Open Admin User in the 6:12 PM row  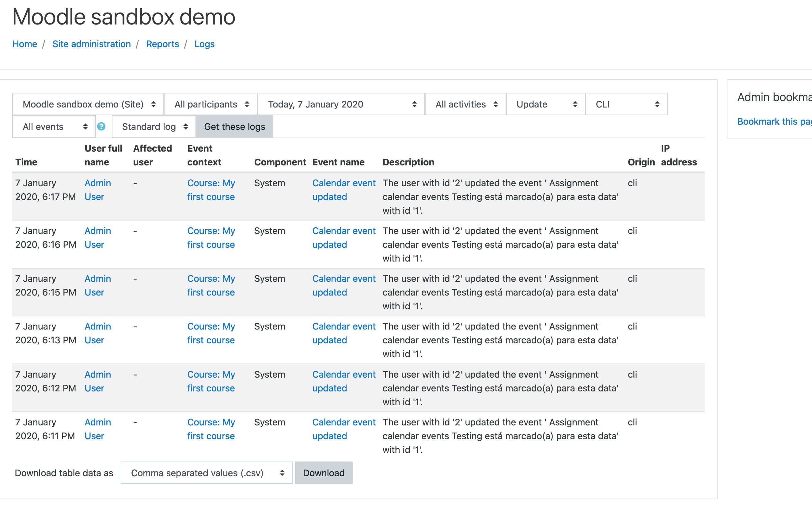click(98, 381)
